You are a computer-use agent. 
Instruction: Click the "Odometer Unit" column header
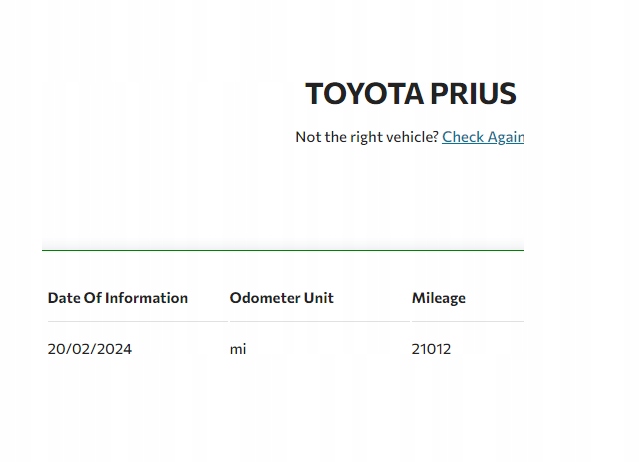pos(282,298)
